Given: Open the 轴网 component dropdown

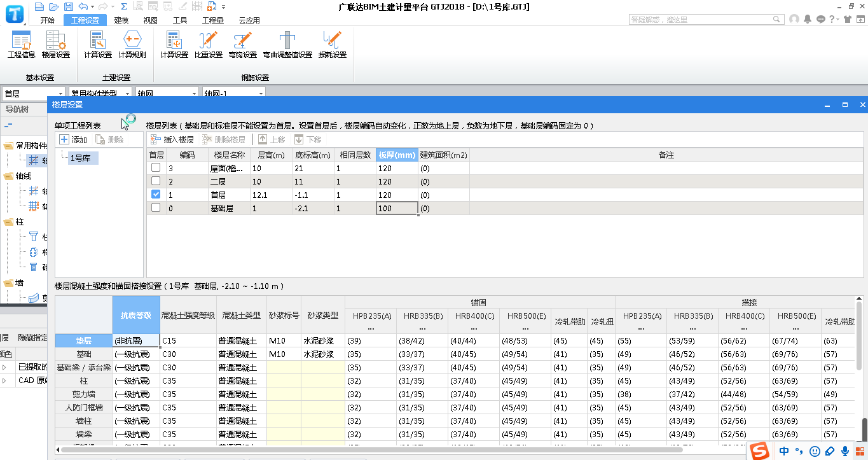Looking at the screenshot, I should 195,94.
